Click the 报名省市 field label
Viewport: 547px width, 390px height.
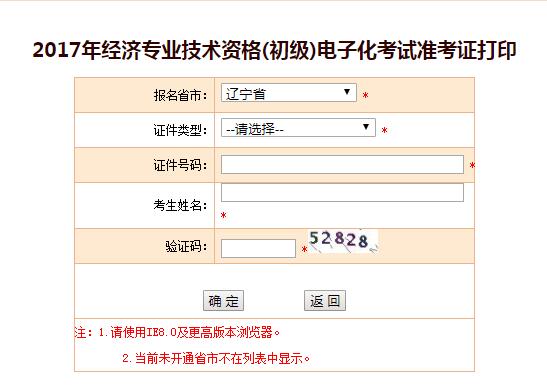[x=180, y=95]
